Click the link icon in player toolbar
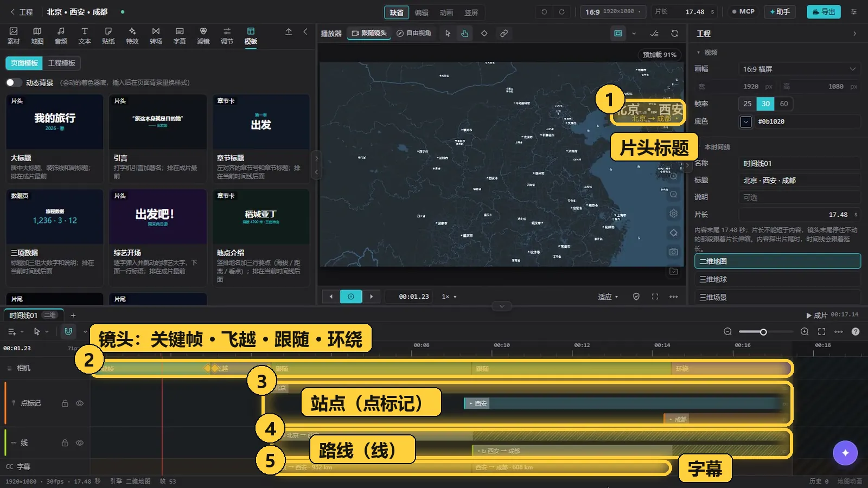Screen dimensions: 868x488 (x=504, y=33)
